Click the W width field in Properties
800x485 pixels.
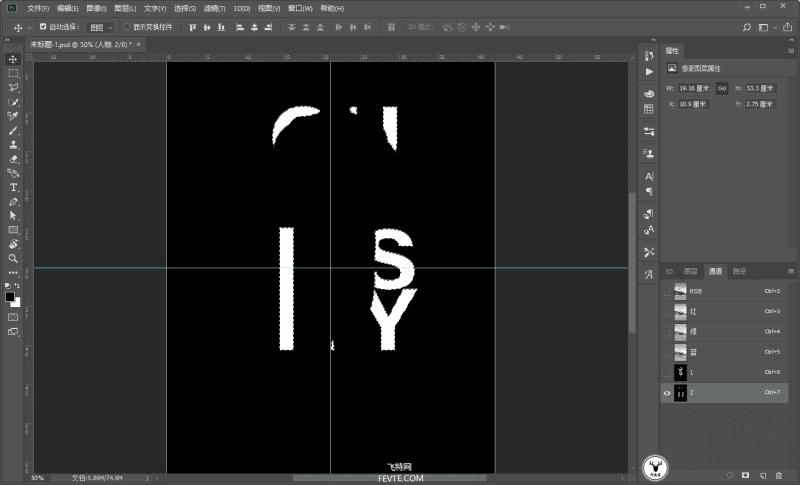[693, 88]
